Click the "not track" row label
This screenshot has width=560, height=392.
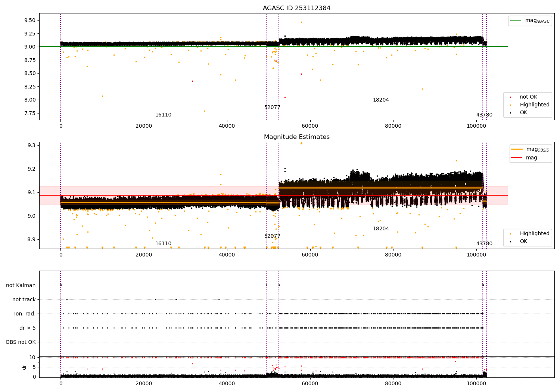[24, 299]
